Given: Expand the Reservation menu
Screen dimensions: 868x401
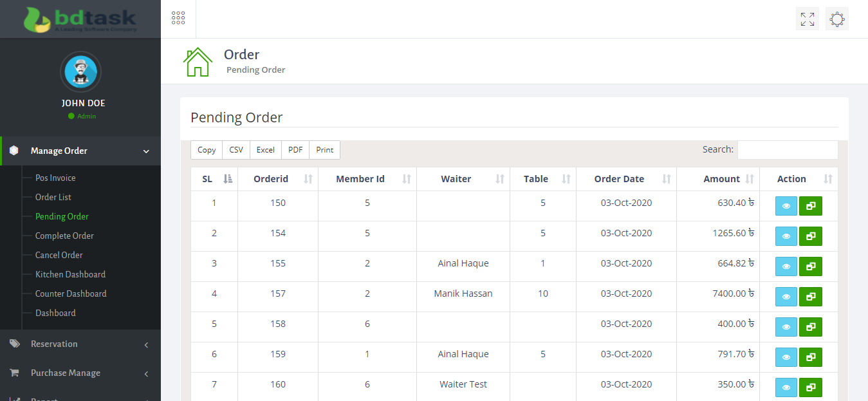Looking at the screenshot, I should (x=80, y=344).
